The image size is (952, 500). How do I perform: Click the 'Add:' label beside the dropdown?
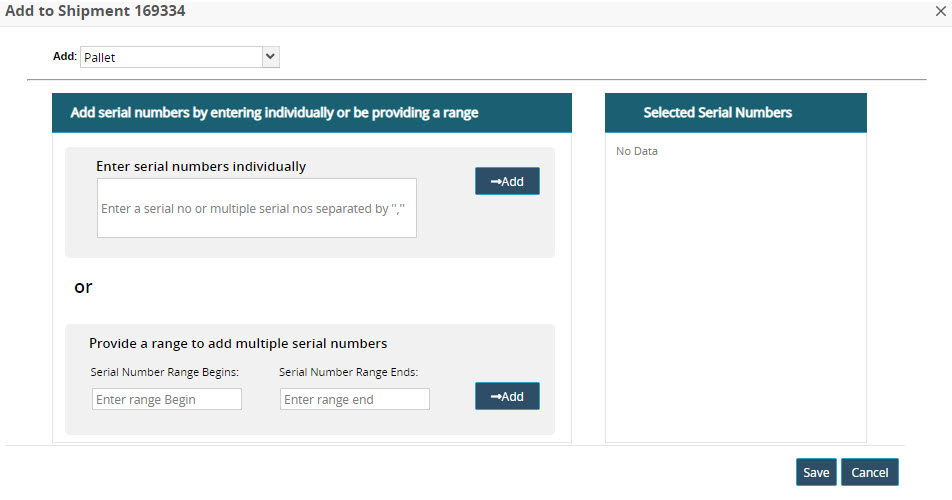tap(64, 57)
